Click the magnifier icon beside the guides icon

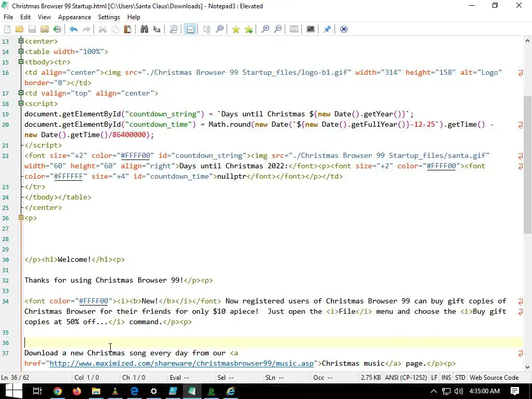coord(220,29)
